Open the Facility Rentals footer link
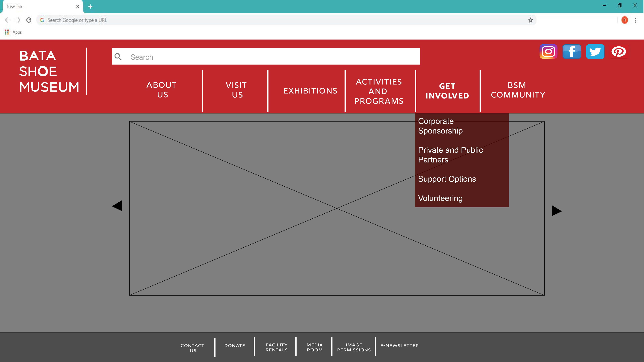The image size is (644, 362). point(277,347)
